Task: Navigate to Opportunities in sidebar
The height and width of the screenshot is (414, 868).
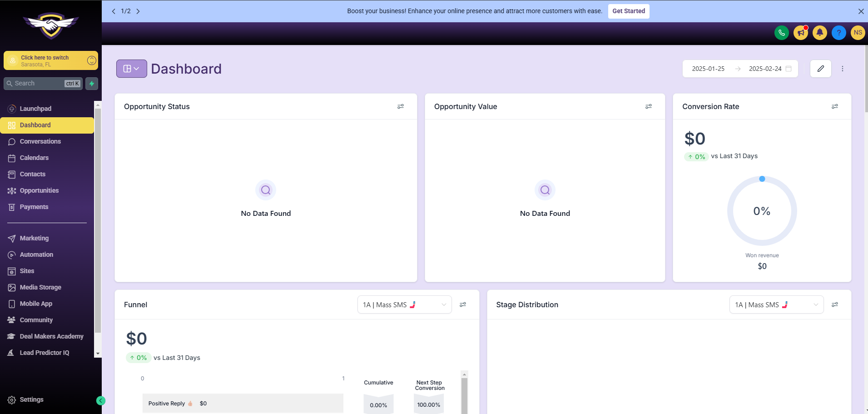Action: click(x=39, y=190)
